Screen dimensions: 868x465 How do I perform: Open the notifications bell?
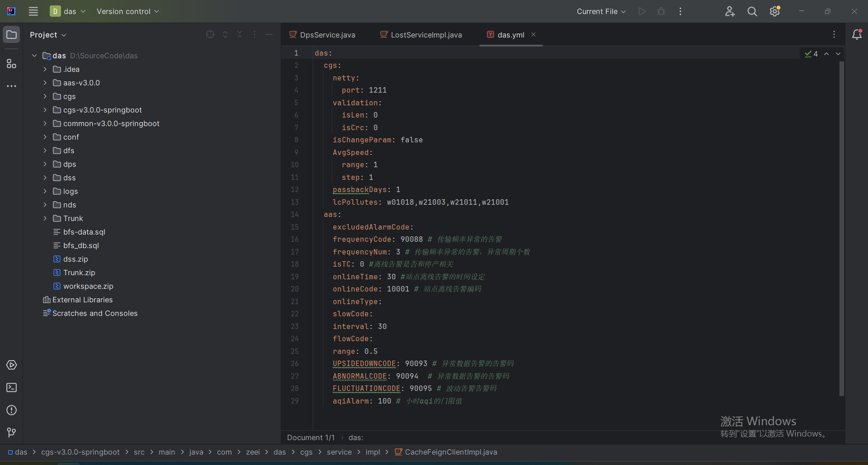tap(857, 34)
